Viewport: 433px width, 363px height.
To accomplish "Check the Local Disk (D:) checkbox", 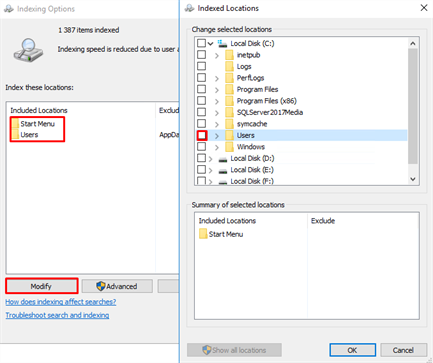I will (x=201, y=158).
